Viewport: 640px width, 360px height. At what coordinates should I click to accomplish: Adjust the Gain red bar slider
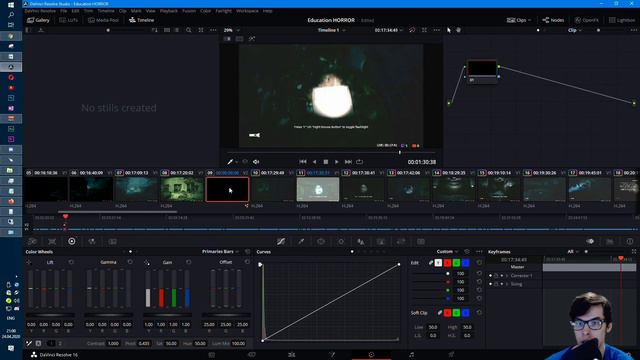pos(161,289)
